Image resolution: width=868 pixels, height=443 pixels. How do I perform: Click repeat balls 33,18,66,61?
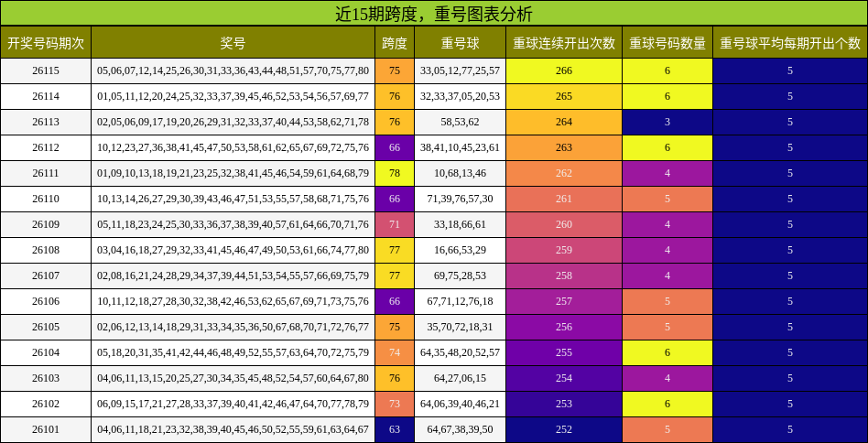pos(460,224)
